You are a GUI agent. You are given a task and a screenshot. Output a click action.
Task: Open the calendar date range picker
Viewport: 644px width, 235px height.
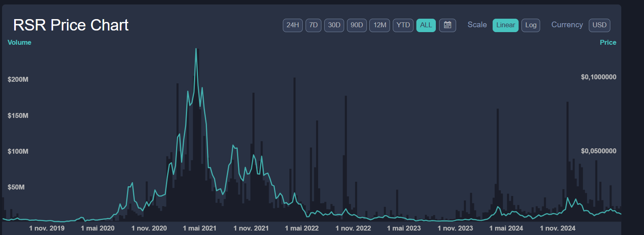pos(447,25)
